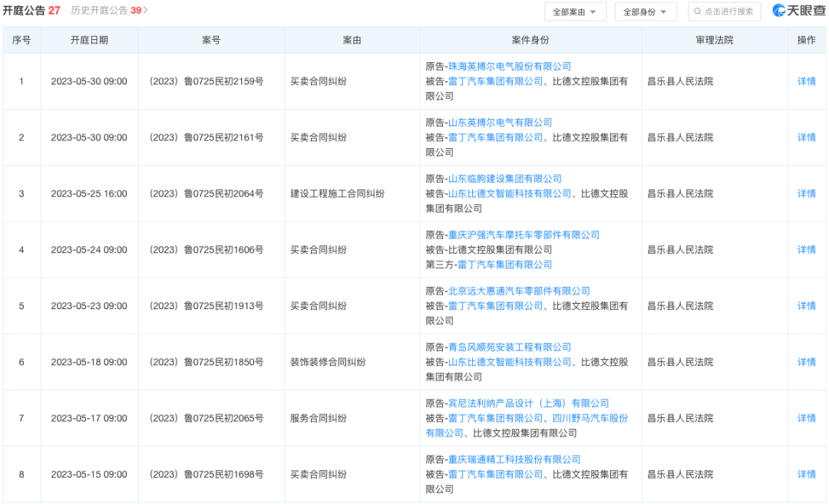Select date 2023-05-25 16:00
Viewport: 829px width, 504px height.
pyautogui.click(x=89, y=194)
